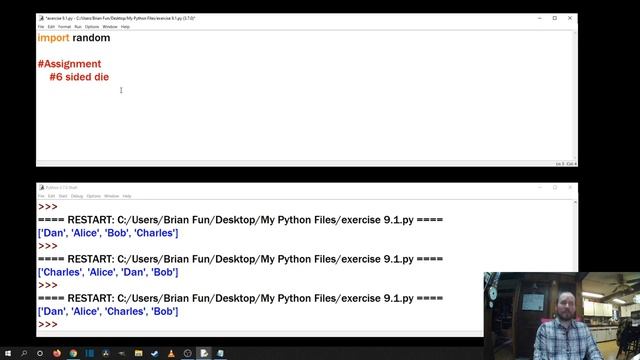
Task: Minimize the exercise 9.1.py editor window
Action: tap(540, 18)
